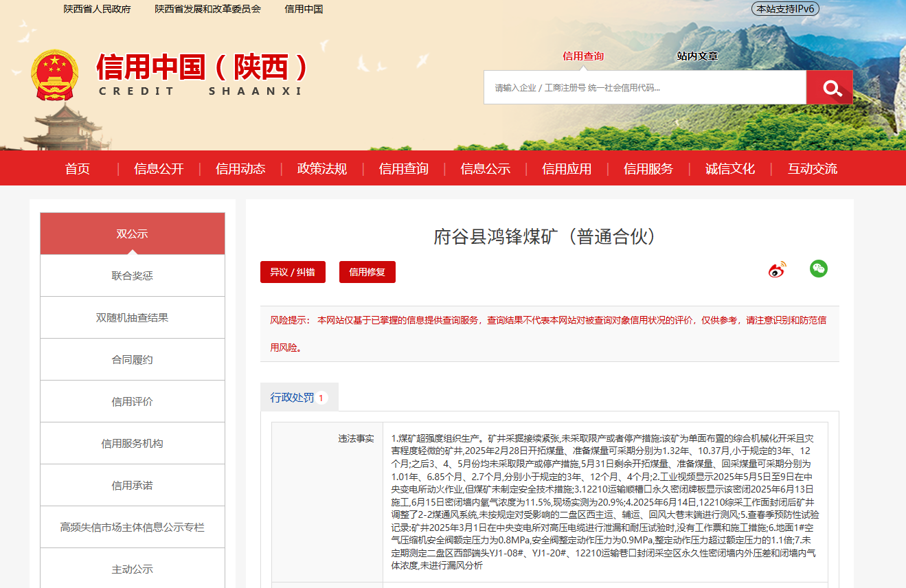906x588 pixels.
Task: Select 信用承诺 in the sidebar
Action: pyautogui.click(x=133, y=485)
